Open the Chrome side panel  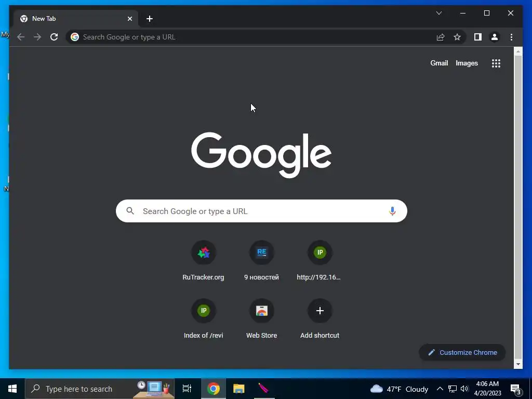coord(478,37)
